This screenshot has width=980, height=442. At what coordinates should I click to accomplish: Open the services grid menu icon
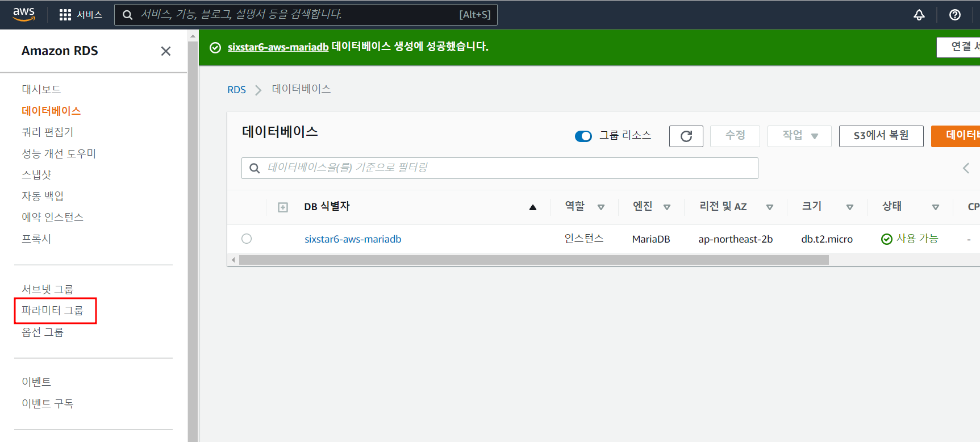pos(65,15)
